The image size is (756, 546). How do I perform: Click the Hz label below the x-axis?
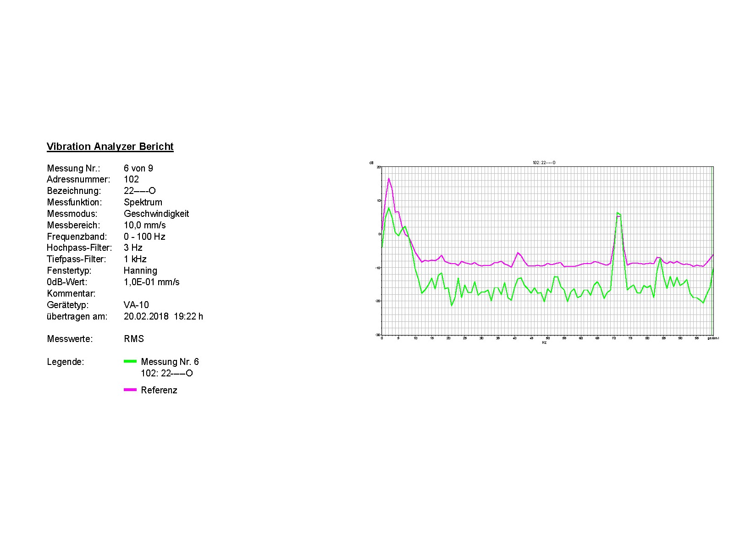[x=544, y=342]
